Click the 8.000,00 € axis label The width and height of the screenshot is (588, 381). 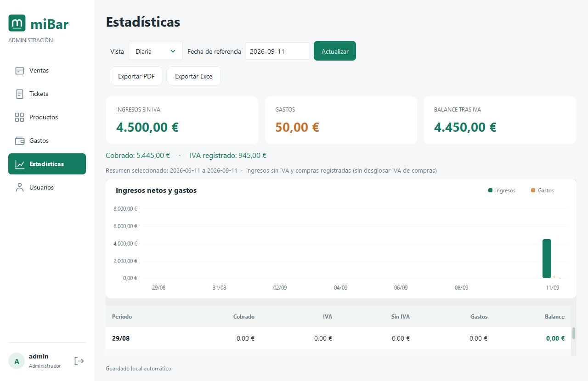point(125,209)
